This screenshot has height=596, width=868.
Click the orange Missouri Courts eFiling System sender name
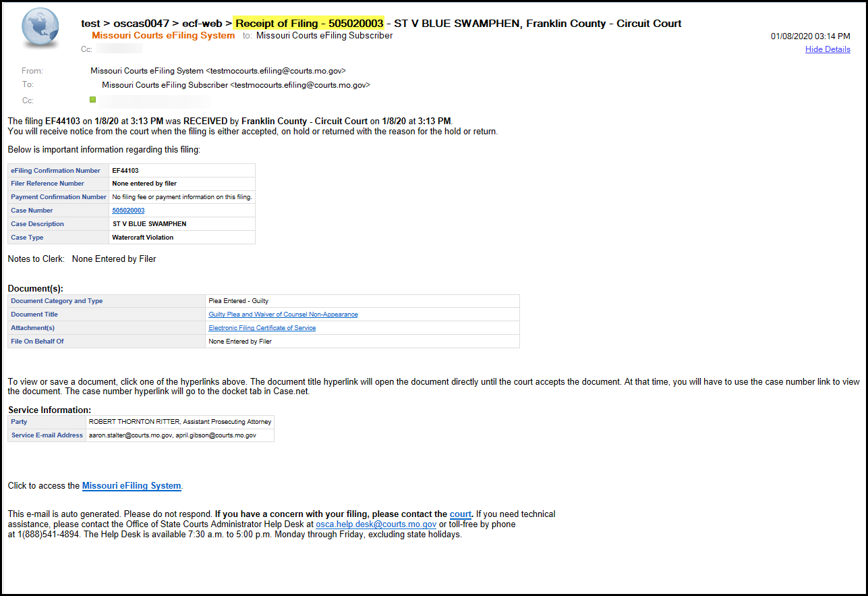[x=163, y=36]
